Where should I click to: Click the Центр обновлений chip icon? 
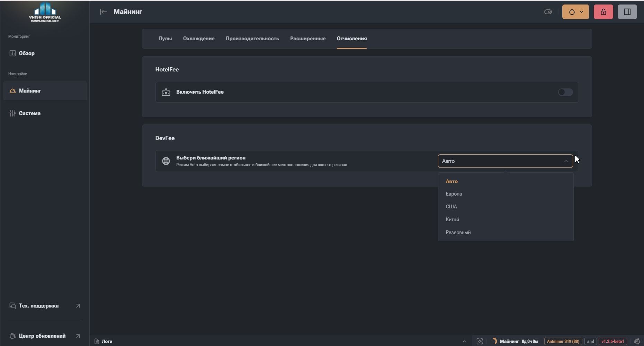pos(12,336)
